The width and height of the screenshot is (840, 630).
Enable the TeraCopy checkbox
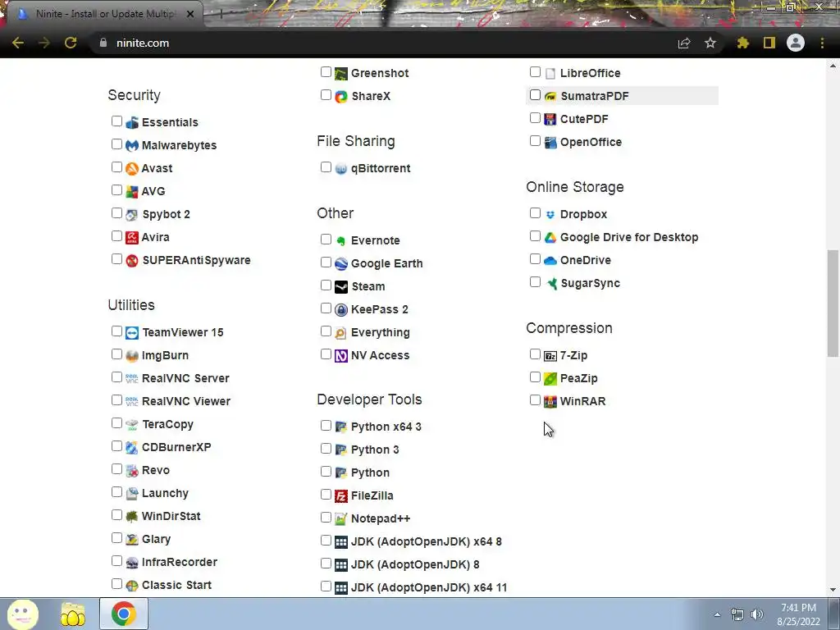click(116, 423)
